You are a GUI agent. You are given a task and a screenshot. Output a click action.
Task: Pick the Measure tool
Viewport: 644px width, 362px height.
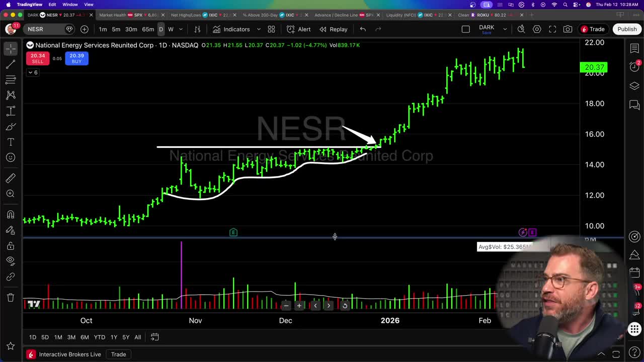(x=11, y=178)
